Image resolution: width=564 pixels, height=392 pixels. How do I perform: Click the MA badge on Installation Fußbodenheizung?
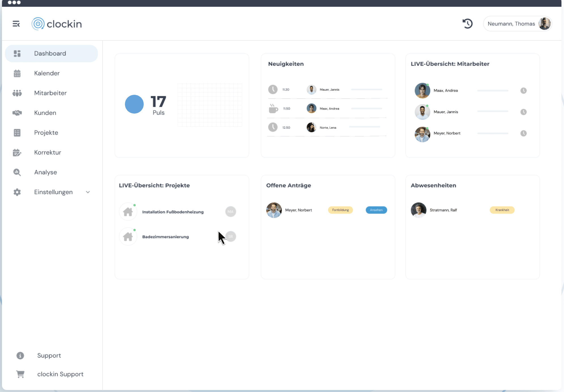[230, 212]
